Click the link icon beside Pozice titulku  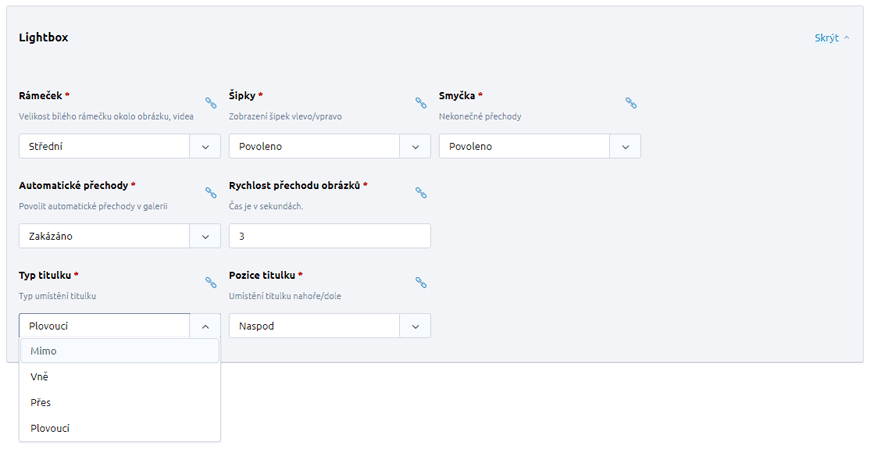(421, 282)
